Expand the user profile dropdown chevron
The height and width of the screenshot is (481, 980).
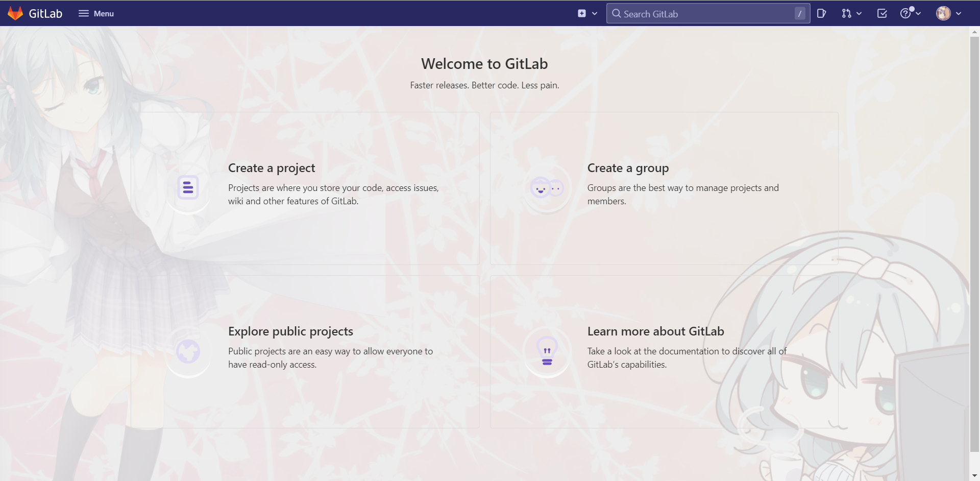pyautogui.click(x=959, y=14)
